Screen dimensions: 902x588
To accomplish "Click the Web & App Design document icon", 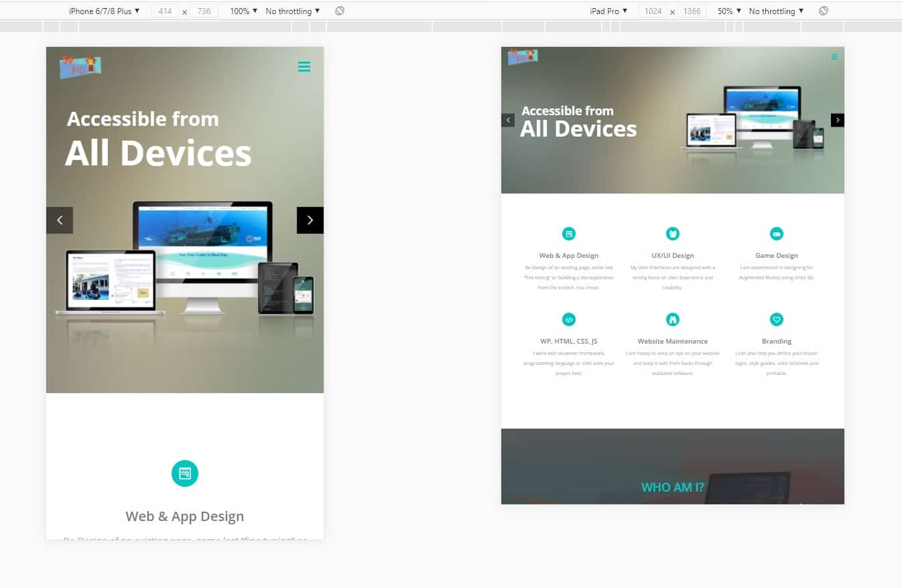I will point(569,234).
